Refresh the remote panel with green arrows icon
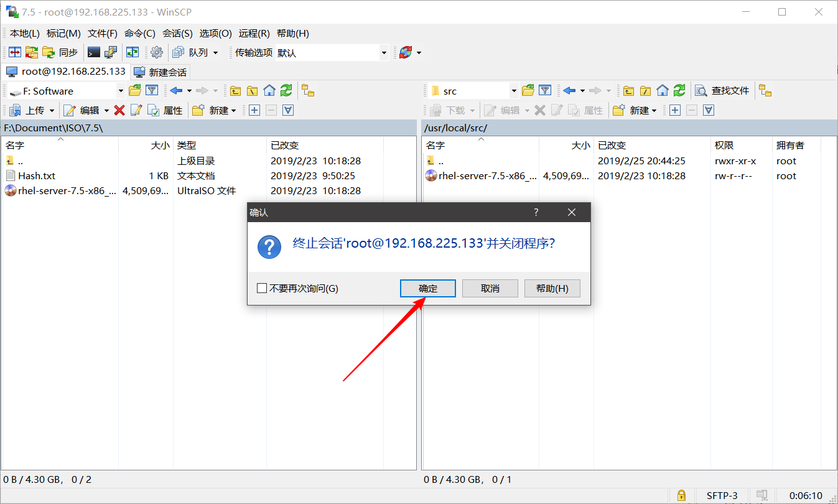Image resolution: width=838 pixels, height=504 pixels. click(679, 91)
